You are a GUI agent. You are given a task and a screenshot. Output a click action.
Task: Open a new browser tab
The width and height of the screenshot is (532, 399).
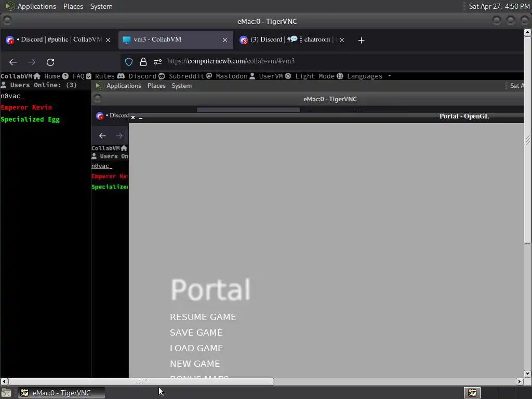click(361, 41)
